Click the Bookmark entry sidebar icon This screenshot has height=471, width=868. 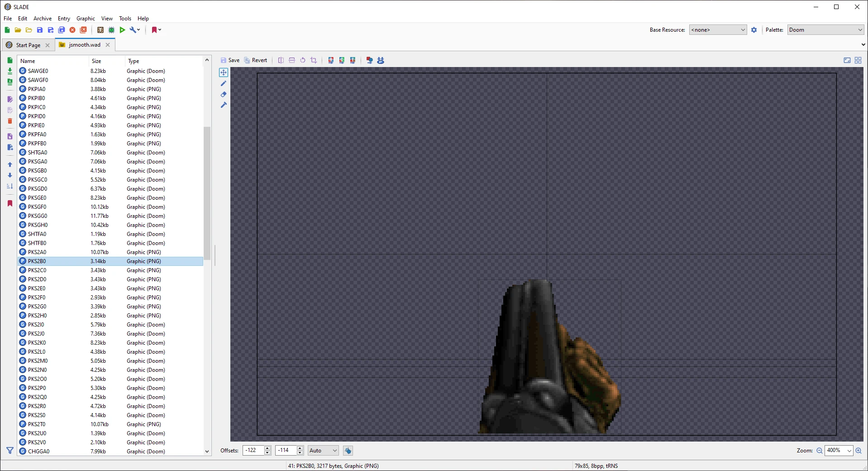pos(10,203)
